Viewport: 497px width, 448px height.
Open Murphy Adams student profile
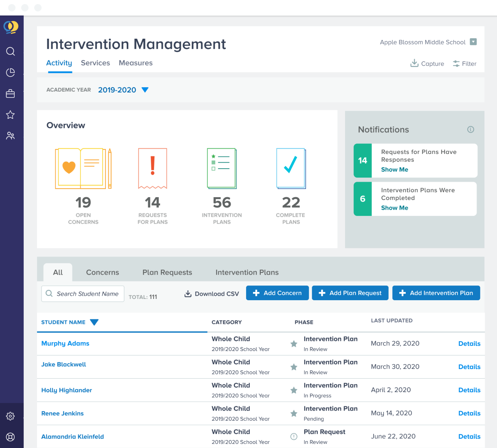[65, 343]
